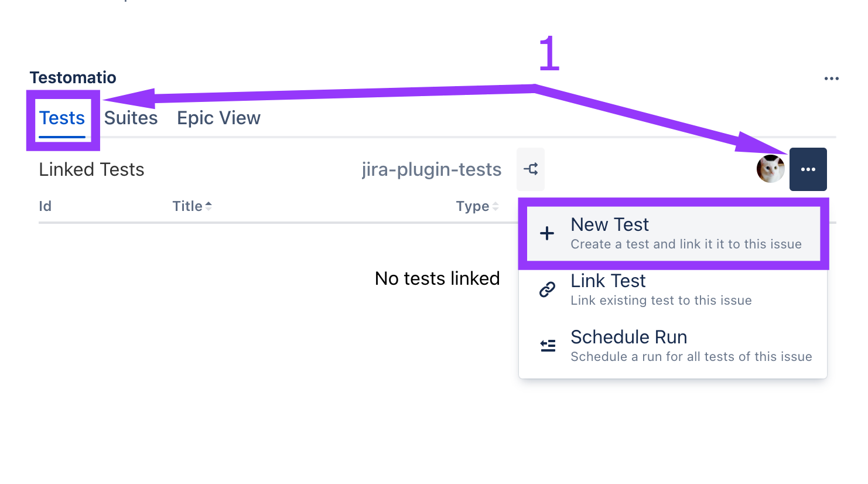868x484 pixels.
Task: Switch to the Tests tab
Action: click(x=62, y=118)
